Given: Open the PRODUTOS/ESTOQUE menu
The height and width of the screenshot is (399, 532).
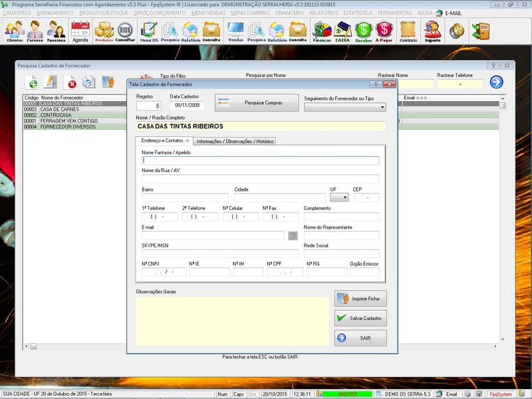Looking at the screenshot, I should pos(104,13).
